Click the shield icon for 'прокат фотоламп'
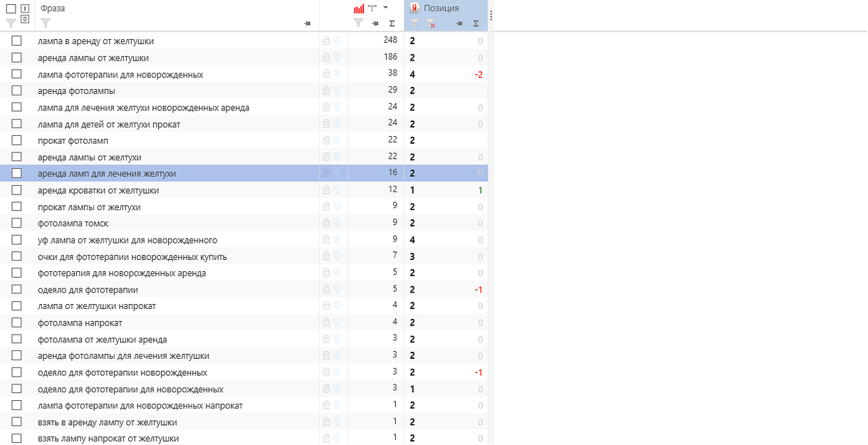This screenshot has width=868, height=445. (x=338, y=140)
